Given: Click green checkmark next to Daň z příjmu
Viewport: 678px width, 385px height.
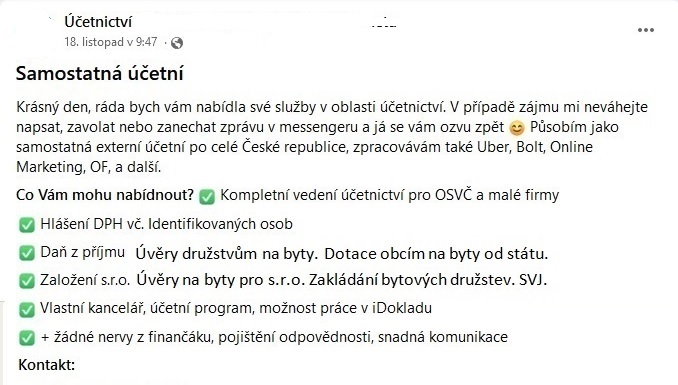Looking at the screenshot, I should click(x=27, y=253).
